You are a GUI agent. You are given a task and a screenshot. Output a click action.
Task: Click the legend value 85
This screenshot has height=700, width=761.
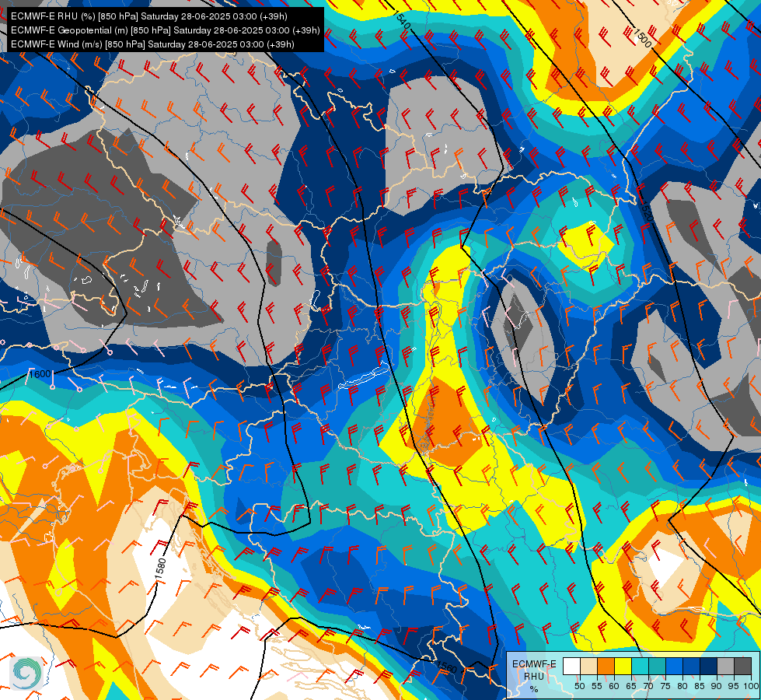(700, 686)
